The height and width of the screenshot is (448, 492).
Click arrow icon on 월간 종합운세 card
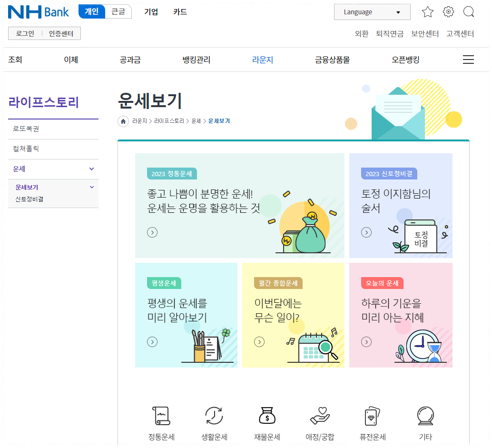point(259,341)
